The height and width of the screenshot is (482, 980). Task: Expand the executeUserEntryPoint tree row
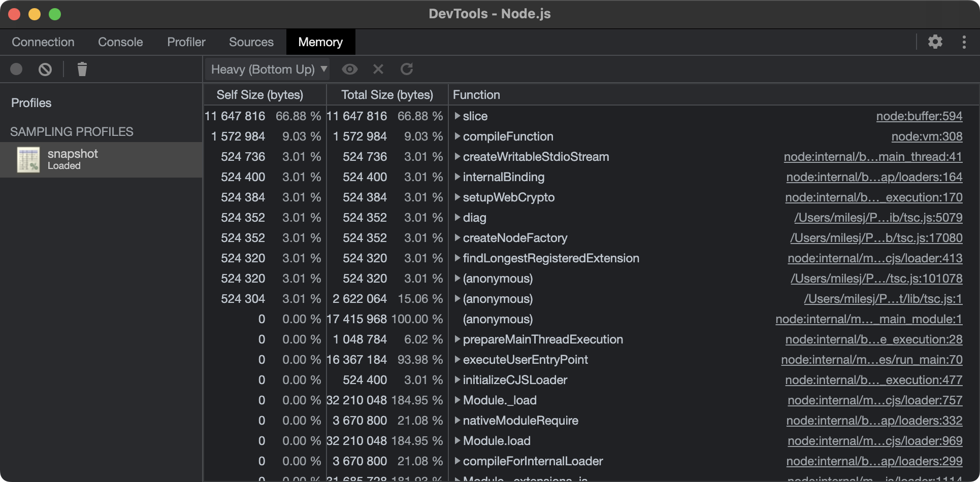(x=458, y=360)
